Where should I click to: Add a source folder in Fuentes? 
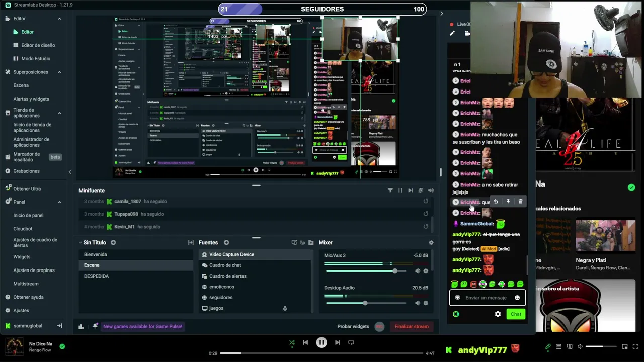click(x=311, y=243)
